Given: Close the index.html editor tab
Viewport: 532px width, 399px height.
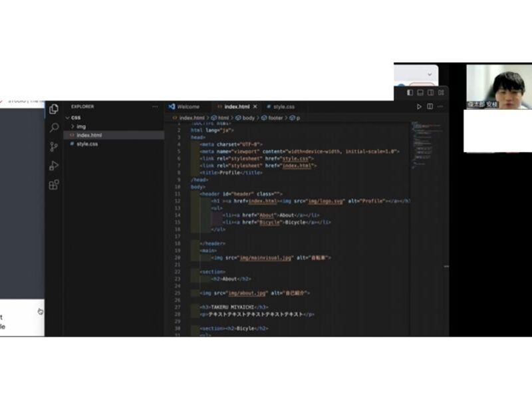Looking at the screenshot, I should (255, 106).
